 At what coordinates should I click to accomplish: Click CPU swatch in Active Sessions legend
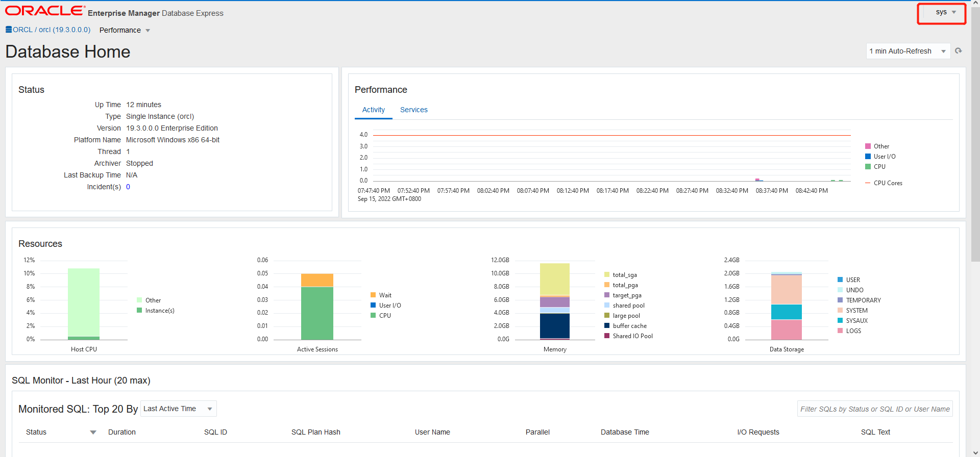373,316
